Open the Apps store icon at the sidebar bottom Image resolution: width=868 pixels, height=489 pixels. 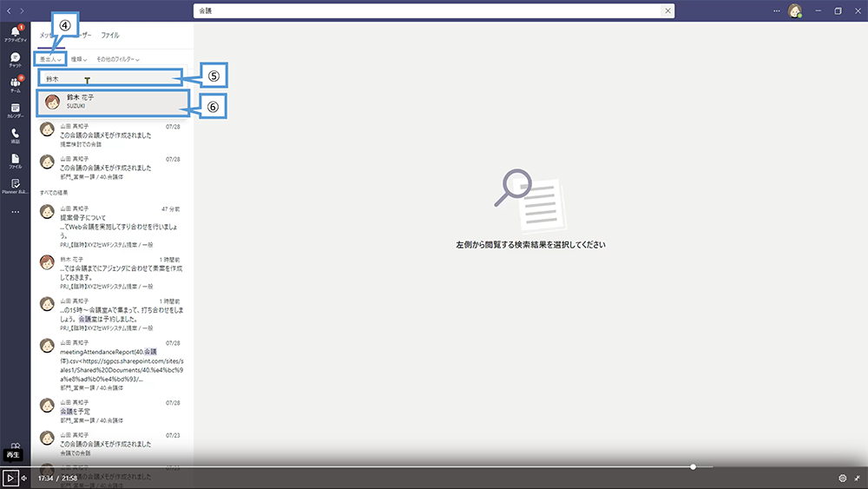coord(15,446)
